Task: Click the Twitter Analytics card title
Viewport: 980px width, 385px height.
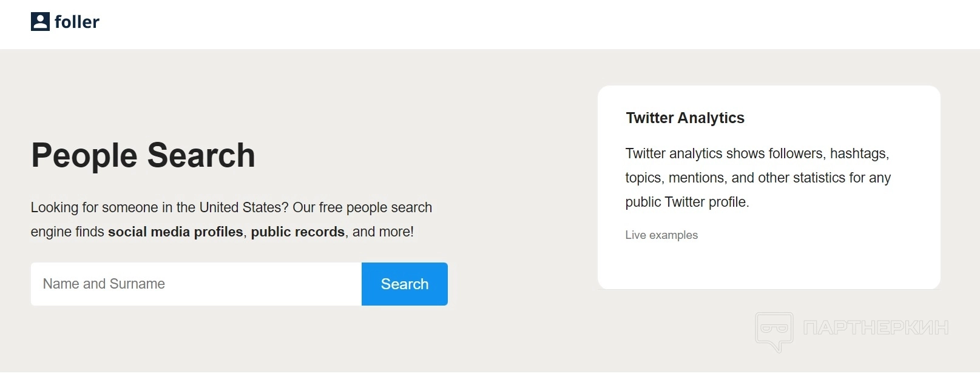Action: 685,118
